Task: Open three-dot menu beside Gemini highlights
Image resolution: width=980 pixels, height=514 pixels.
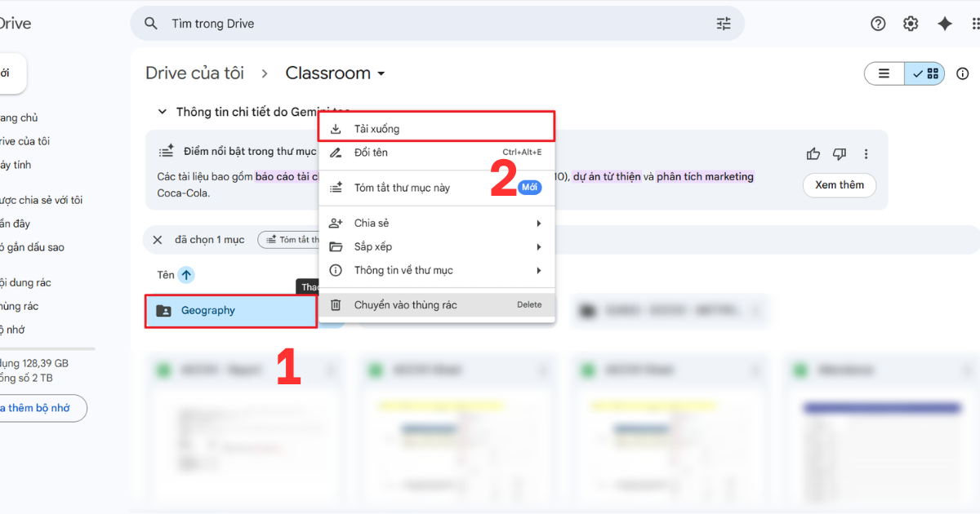Action: click(866, 153)
